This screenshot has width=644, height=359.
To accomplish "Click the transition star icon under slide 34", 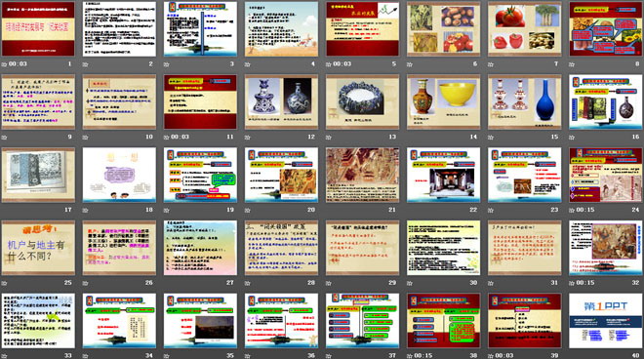I will 85,356.
